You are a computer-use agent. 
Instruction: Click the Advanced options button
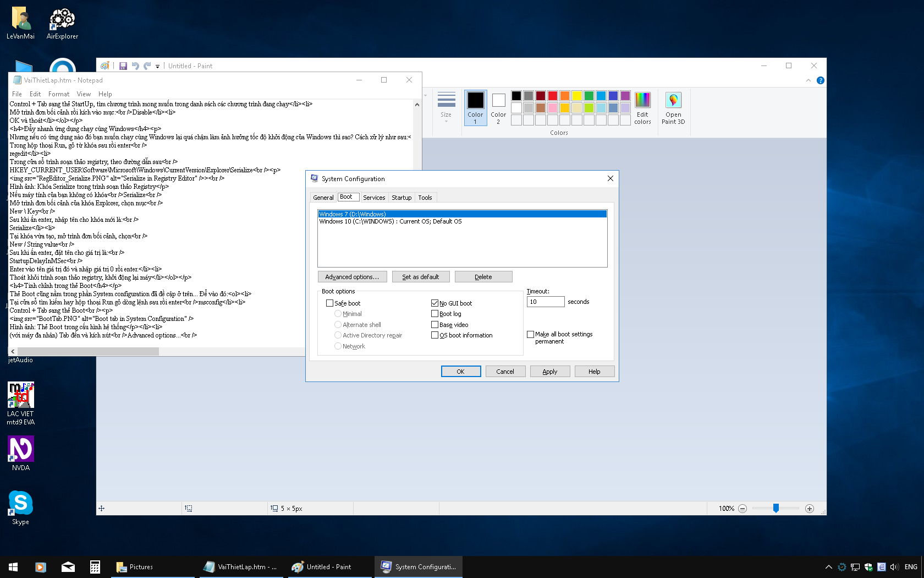(x=352, y=277)
